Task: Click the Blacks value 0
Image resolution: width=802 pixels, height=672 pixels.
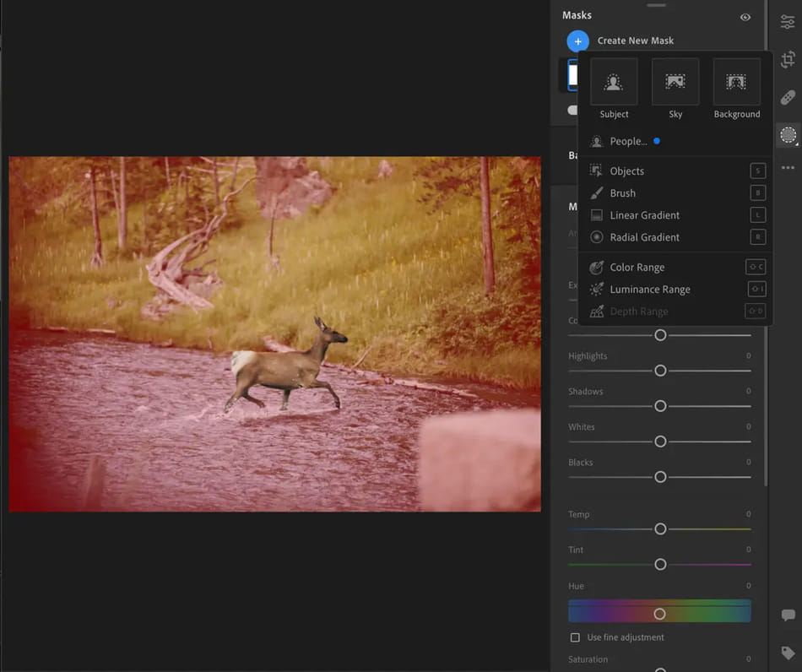Action: [748, 462]
